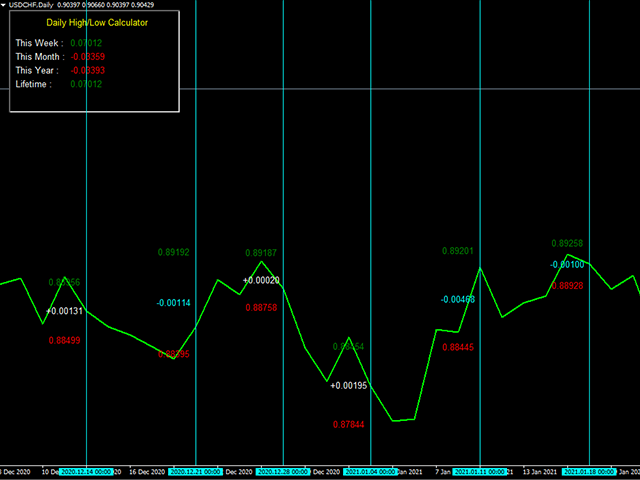Screen dimensions: 640x480
Task: Click the 2020.12.28 00:00 date marker
Action: coord(283,472)
